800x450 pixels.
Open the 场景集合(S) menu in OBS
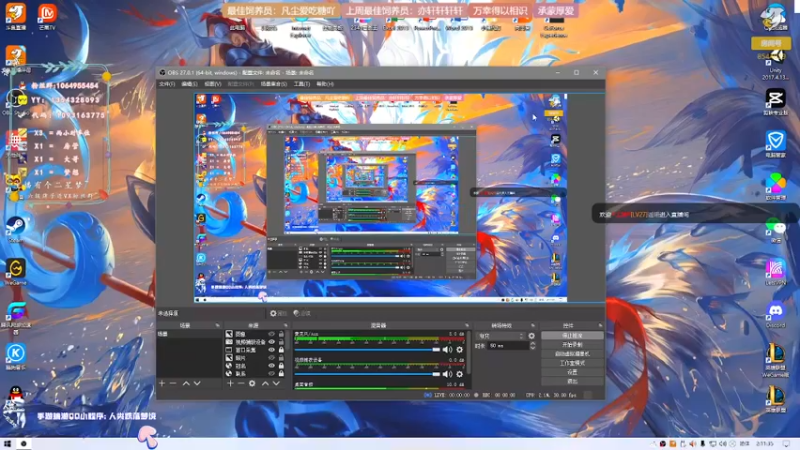click(274, 84)
